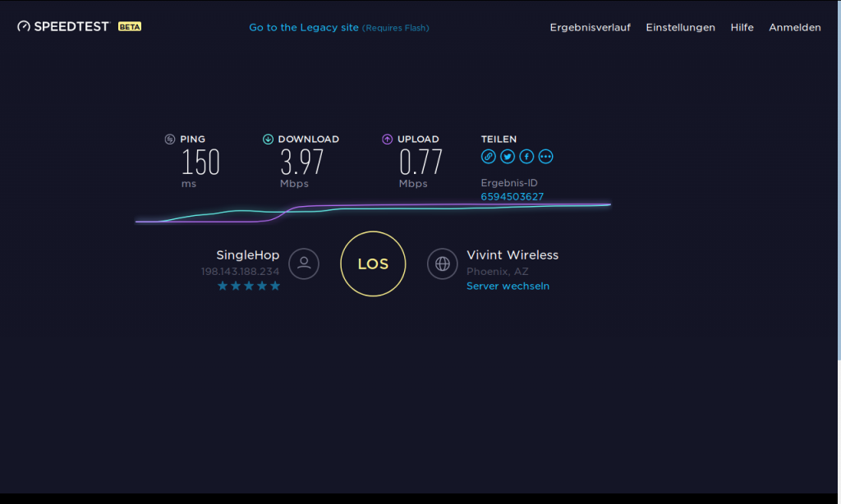
Task: Open more sharing options ellipsis icon
Action: click(x=545, y=157)
